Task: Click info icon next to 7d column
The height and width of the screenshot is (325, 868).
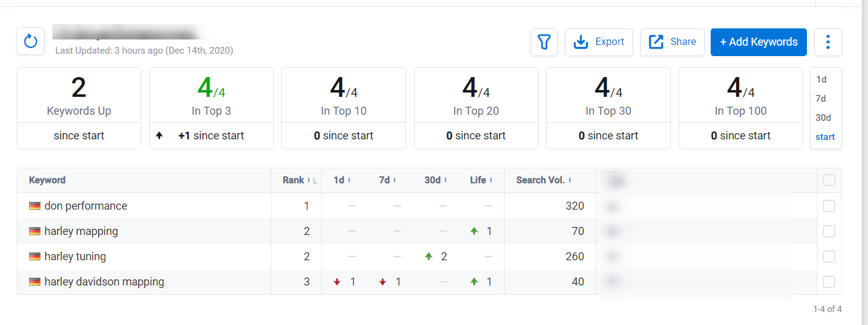Action: pos(395,180)
